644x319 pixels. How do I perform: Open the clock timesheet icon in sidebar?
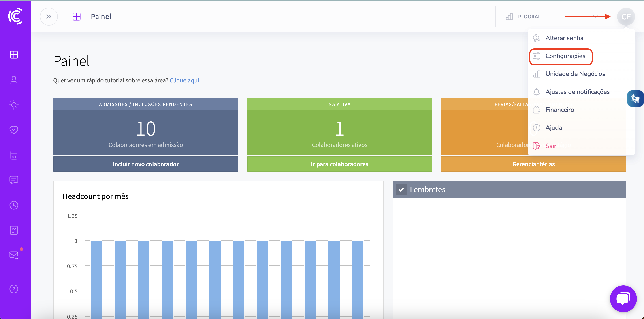(x=14, y=205)
